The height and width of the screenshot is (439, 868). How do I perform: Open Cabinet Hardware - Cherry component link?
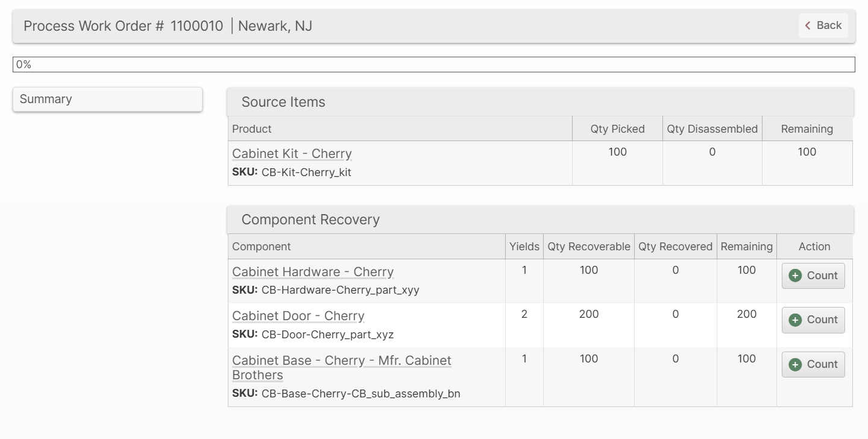pos(312,272)
